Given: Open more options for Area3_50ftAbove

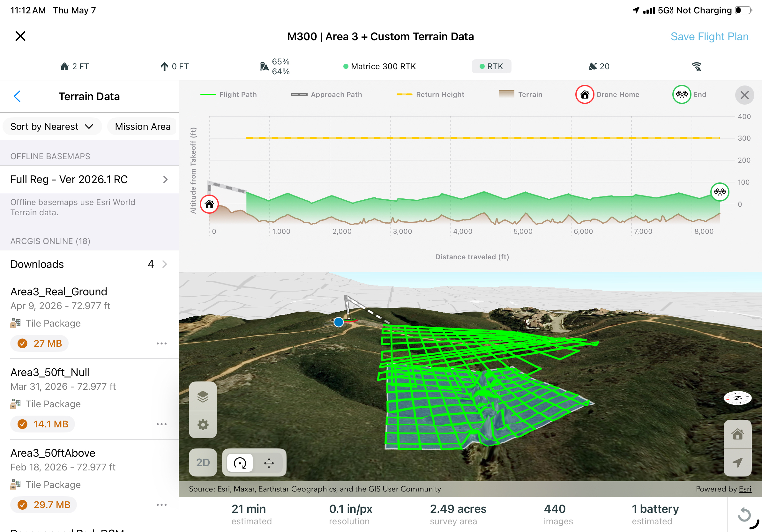Looking at the screenshot, I should [x=162, y=505].
